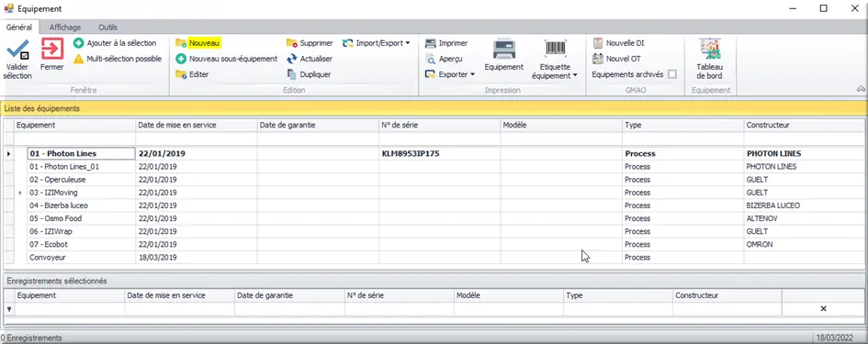
Task: Open the Import/Export dropdown
Action: pos(376,42)
